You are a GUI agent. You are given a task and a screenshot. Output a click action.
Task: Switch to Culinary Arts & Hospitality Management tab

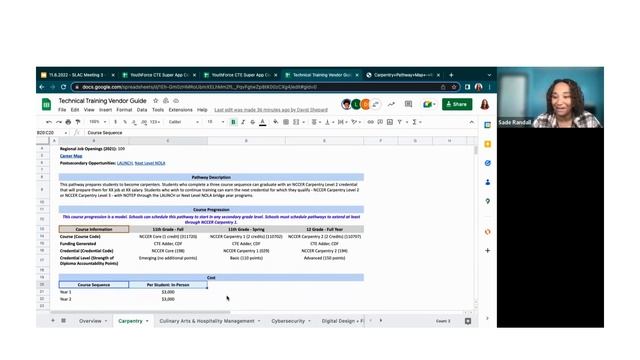(207, 321)
